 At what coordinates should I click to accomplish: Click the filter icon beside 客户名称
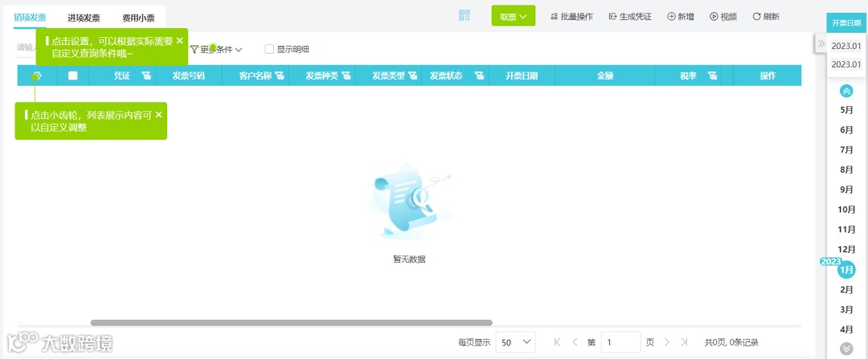(x=280, y=75)
